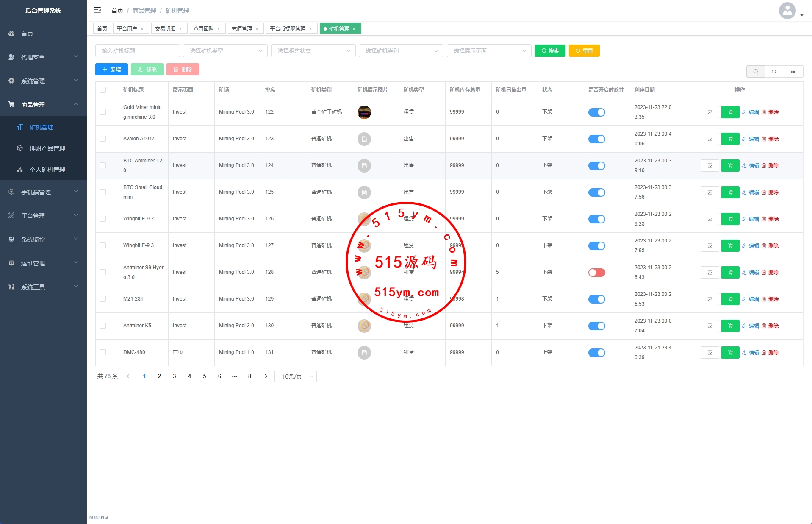Click the image icon button in Gold Miner row
Viewport: 812px width, 524px height.
pyautogui.click(x=709, y=112)
